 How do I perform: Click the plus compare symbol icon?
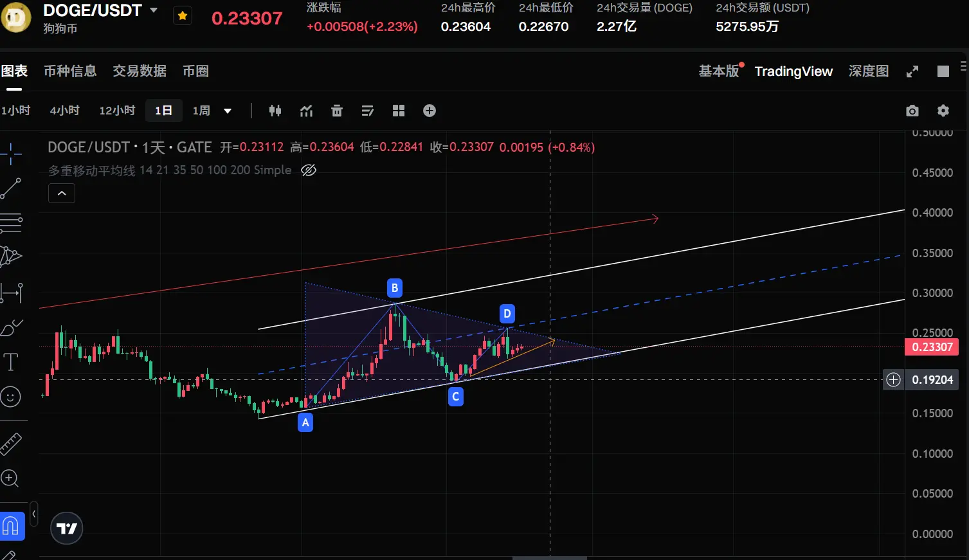point(430,111)
